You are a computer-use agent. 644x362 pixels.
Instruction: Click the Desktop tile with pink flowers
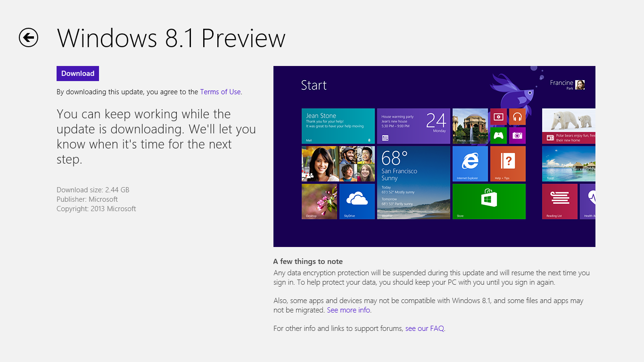[x=319, y=201]
